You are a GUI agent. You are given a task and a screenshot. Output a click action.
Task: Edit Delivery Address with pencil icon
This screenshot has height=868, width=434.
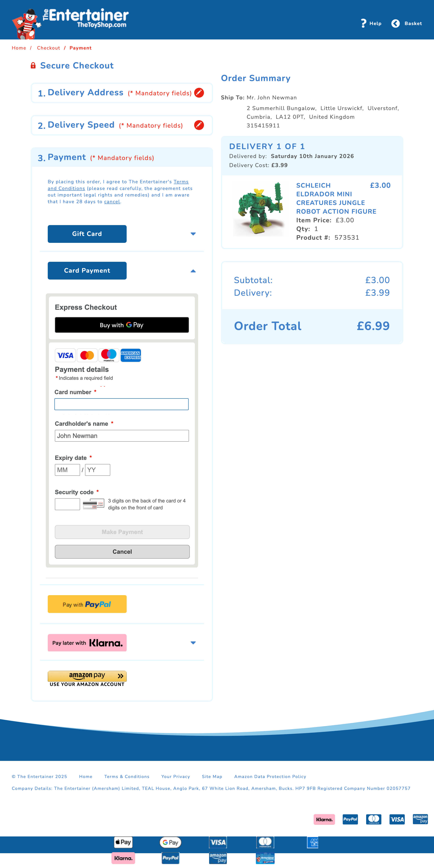click(x=199, y=93)
